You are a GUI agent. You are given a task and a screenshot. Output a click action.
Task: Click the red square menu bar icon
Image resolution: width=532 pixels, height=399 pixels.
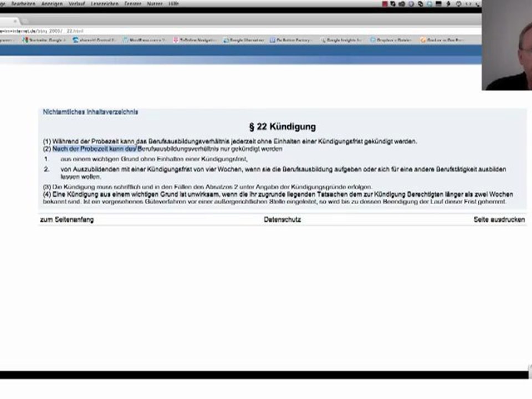(385, 4)
